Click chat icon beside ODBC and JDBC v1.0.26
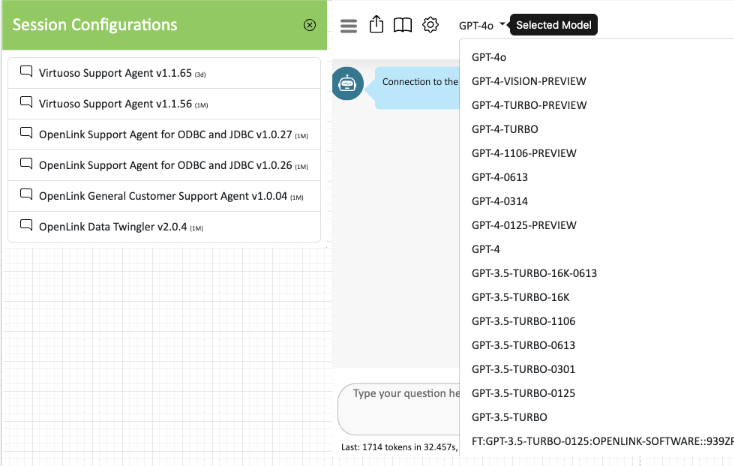 [26, 164]
